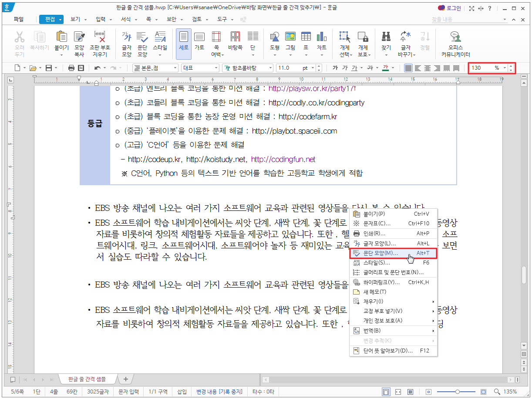This screenshot has height=400, width=532.
Task: Open the 본문_점 style dropdown
Action: (x=175, y=68)
